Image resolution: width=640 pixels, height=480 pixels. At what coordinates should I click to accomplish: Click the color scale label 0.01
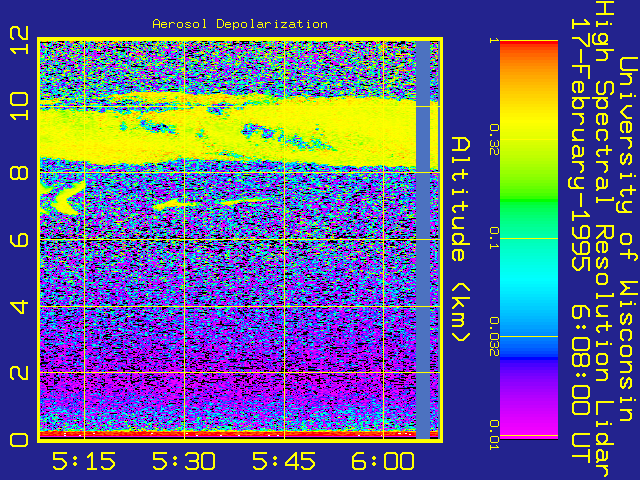pos(494,435)
